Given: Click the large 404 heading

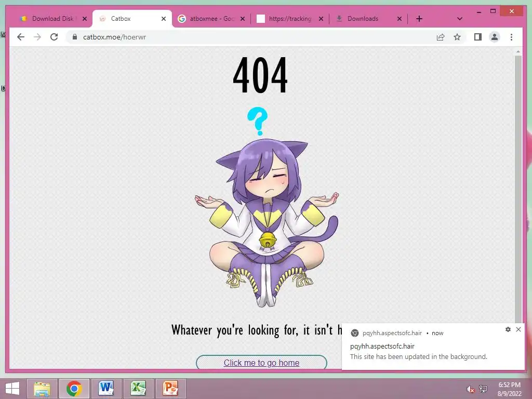Looking at the screenshot, I should [260, 75].
